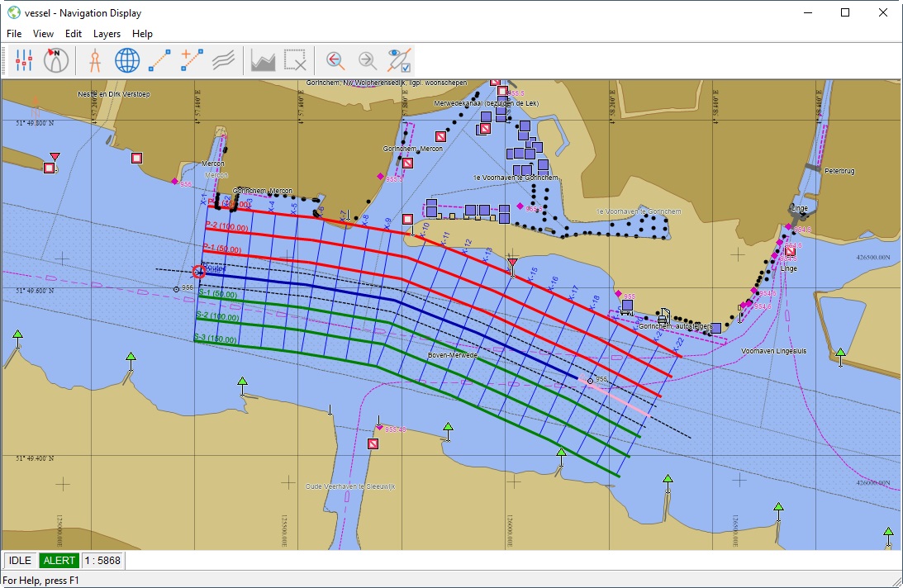Click the north-up compass orientation icon
Image resolution: width=903 pixels, height=588 pixels.
click(56, 60)
